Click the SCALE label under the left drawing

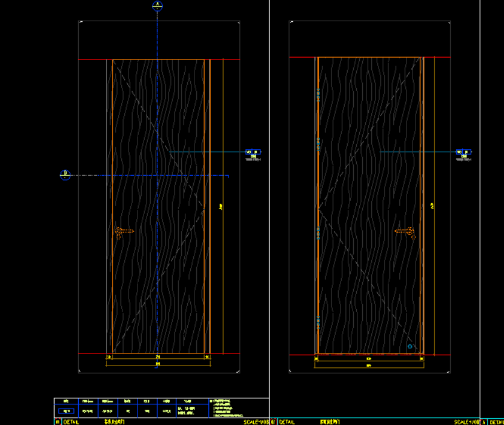coord(256,421)
